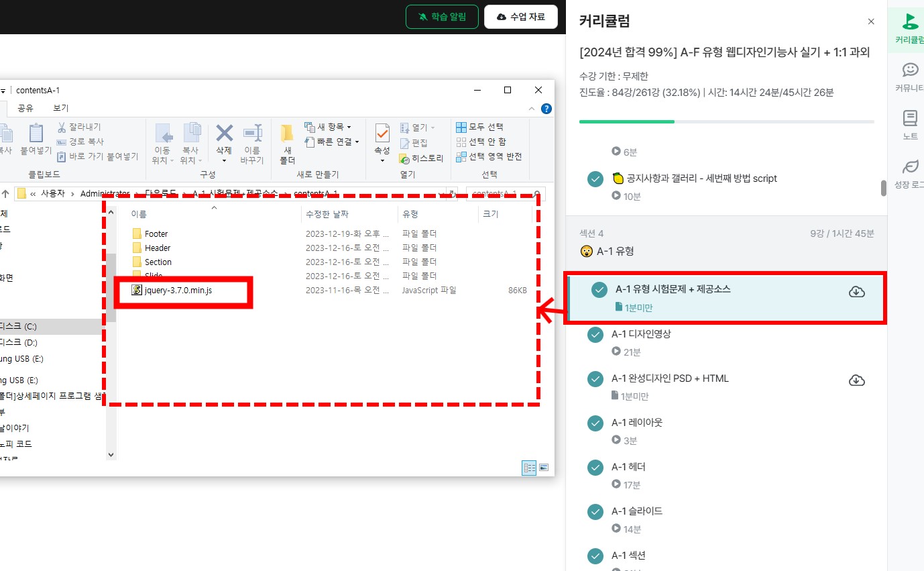924x571 pixels.
Task: Open the 노트 sidebar icon
Action: point(910,118)
